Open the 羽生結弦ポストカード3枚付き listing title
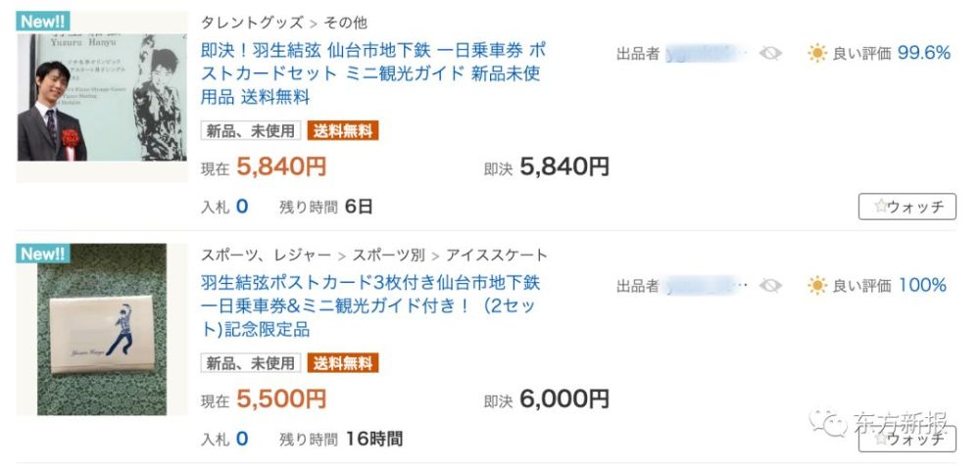This screenshot has height=466, width=980. 370,306
